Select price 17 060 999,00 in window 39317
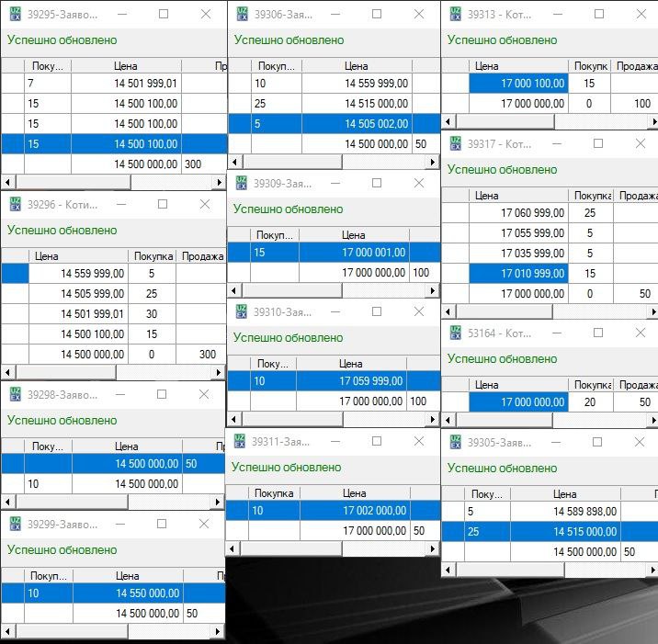 (x=518, y=213)
